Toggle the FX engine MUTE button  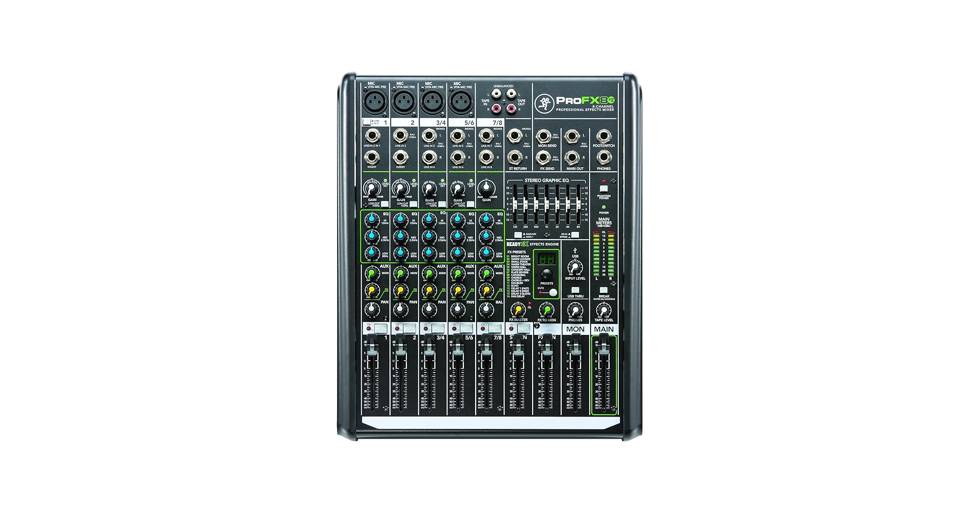click(x=553, y=293)
